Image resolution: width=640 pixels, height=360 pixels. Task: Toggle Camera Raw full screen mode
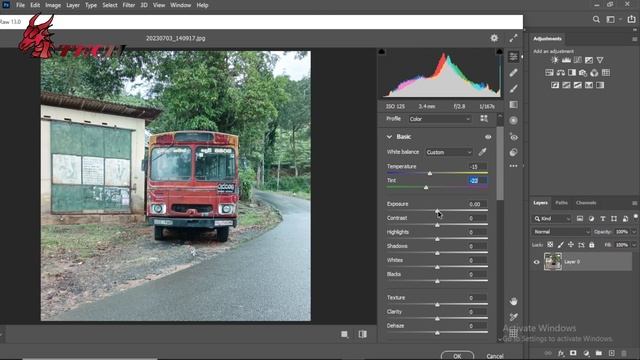point(513,38)
